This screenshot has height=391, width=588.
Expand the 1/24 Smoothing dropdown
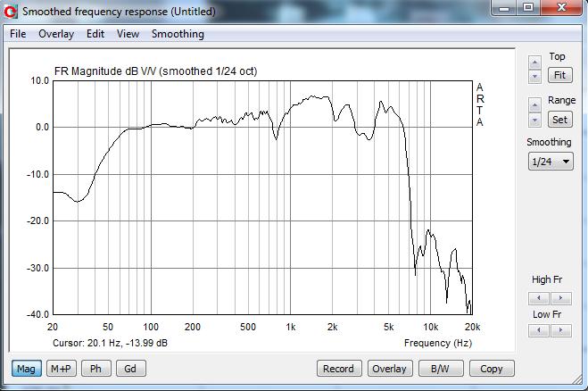pos(551,162)
